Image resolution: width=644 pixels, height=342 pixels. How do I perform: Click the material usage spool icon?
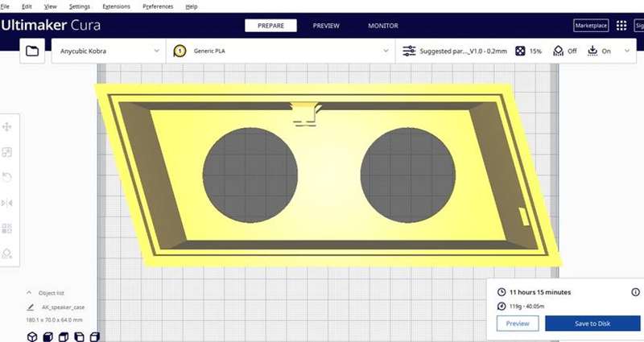(502, 306)
